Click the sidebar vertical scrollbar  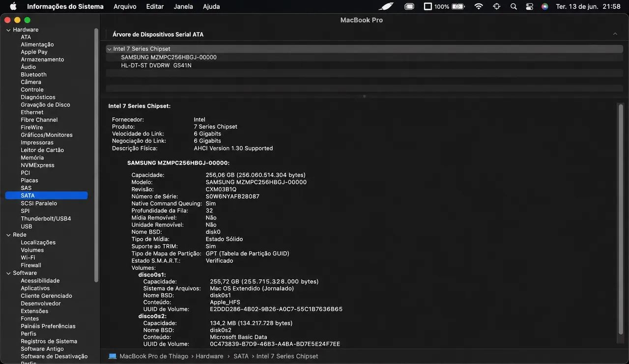96,155
